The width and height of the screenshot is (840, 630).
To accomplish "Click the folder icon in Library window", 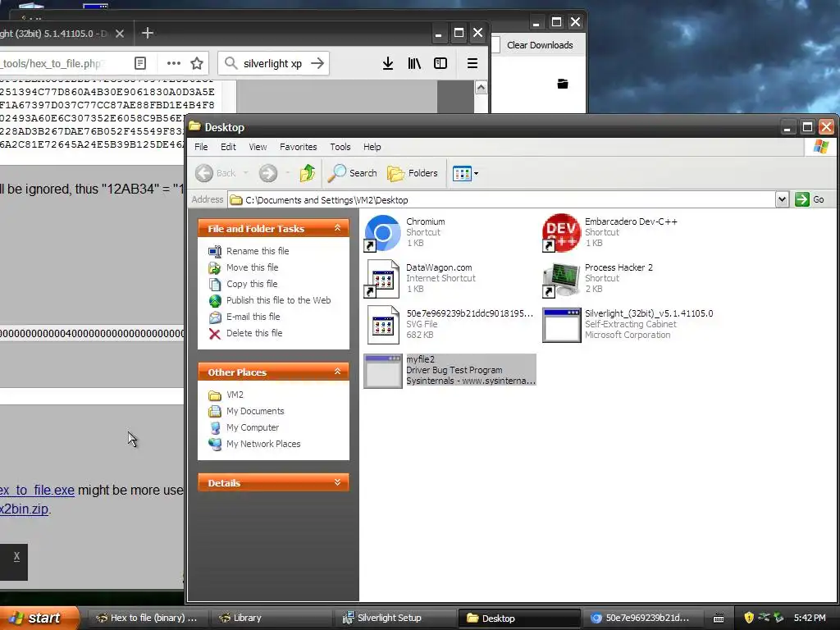I will pyautogui.click(x=563, y=84).
